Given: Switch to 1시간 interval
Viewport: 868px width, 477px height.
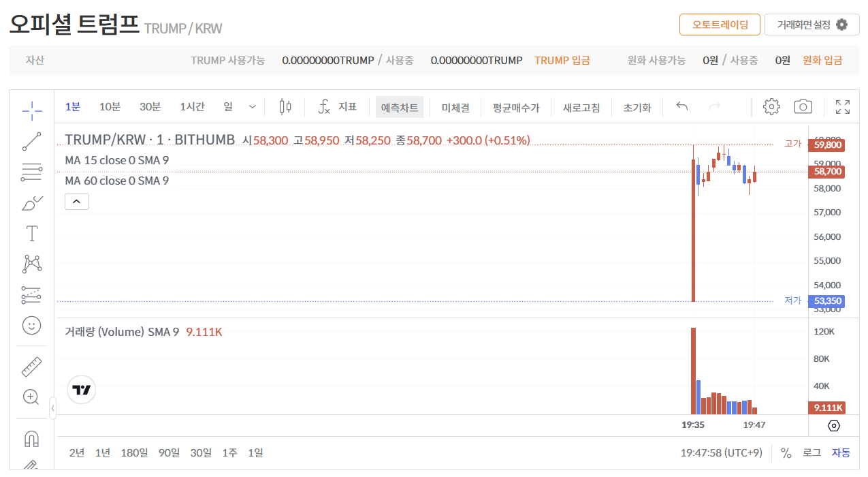Looking at the screenshot, I should [192, 107].
